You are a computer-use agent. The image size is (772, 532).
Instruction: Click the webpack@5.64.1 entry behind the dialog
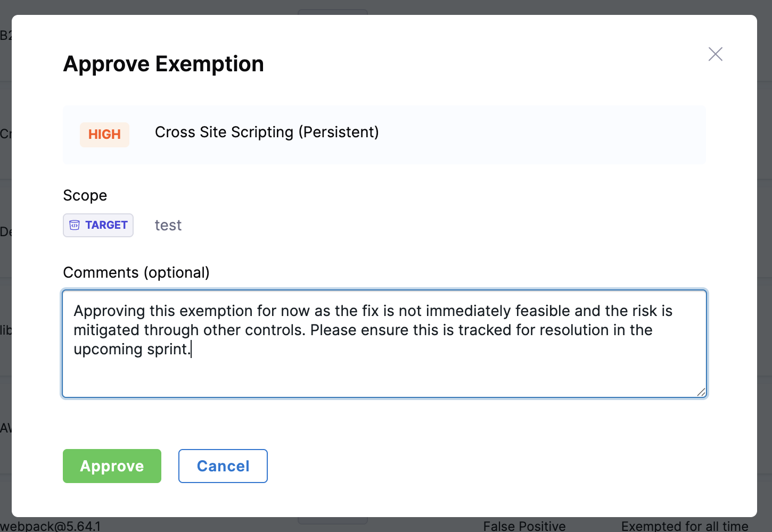(x=51, y=526)
